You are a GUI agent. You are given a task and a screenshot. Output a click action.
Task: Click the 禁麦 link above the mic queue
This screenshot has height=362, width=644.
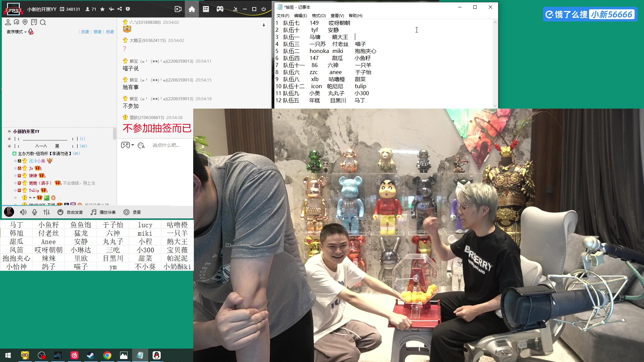(98, 32)
